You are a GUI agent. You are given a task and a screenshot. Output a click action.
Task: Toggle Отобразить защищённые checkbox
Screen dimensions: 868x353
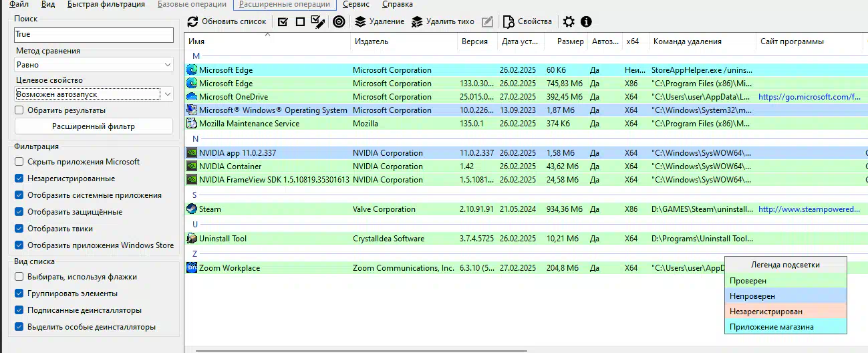tap(19, 212)
